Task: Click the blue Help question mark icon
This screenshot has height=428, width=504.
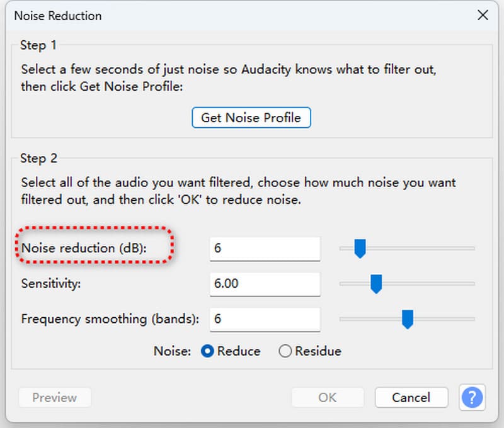Action: [x=472, y=398]
